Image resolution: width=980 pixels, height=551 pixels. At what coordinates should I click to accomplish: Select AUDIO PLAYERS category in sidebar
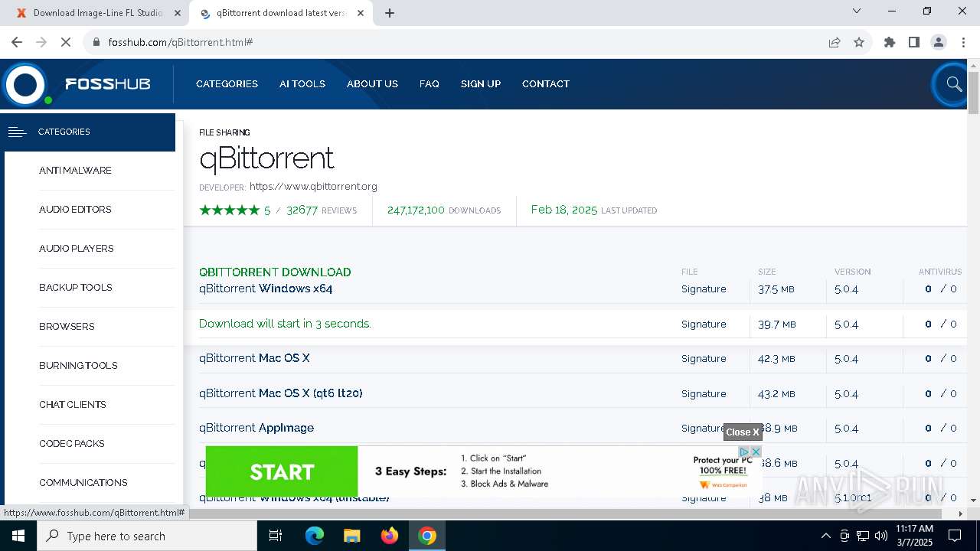77,249
